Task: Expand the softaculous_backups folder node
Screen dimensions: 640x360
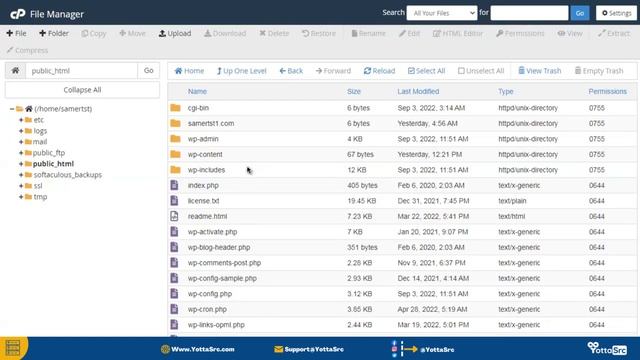Action: 21,175
